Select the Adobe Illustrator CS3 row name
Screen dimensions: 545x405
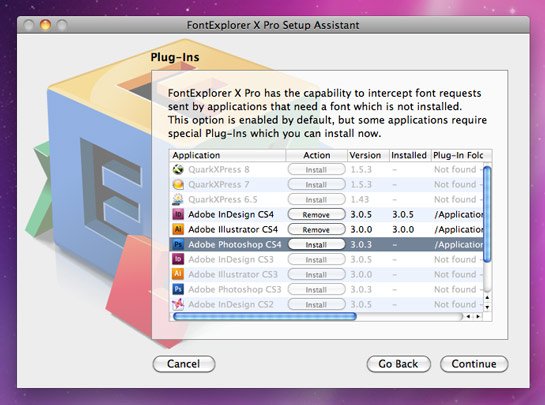tap(233, 274)
